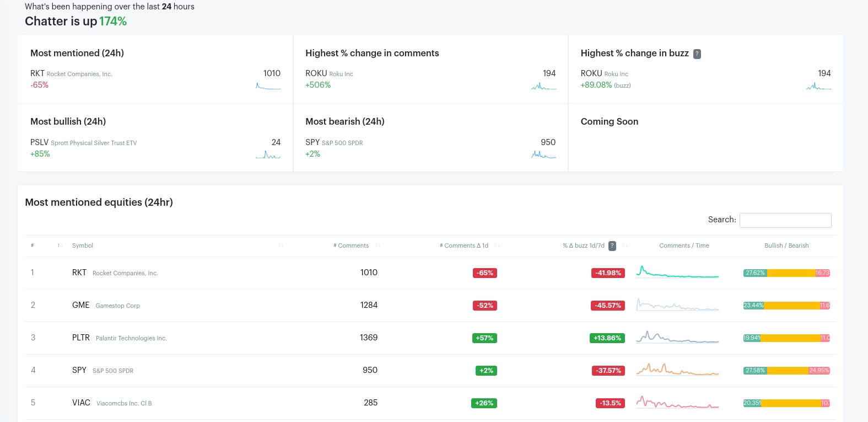
Task: Click VIAC +26% change badge
Action: (x=484, y=403)
